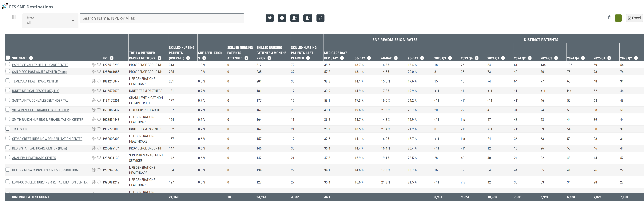
Task: Favorite Paradise Valley Health Care Center row
Action: [99, 65]
